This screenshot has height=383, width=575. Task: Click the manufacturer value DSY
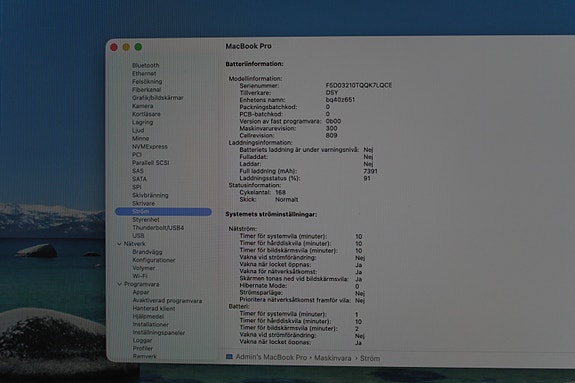332,92
